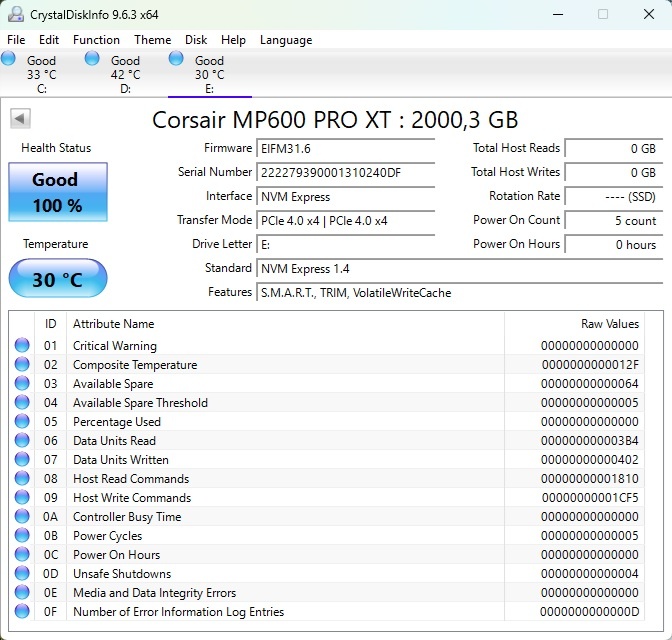Viewport: 672px width, 640px height.
Task: Click status orb for Data Units Written row
Action: point(22,459)
